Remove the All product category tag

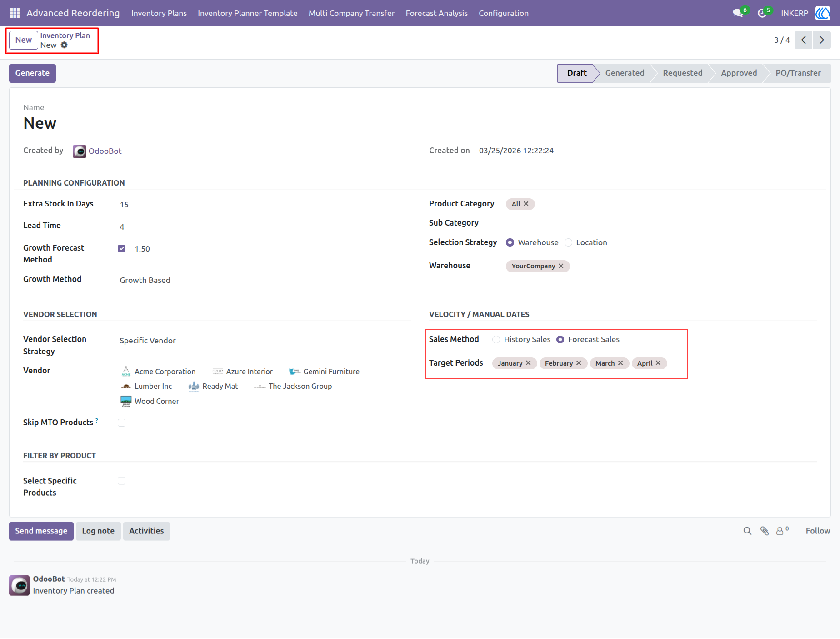pos(526,204)
